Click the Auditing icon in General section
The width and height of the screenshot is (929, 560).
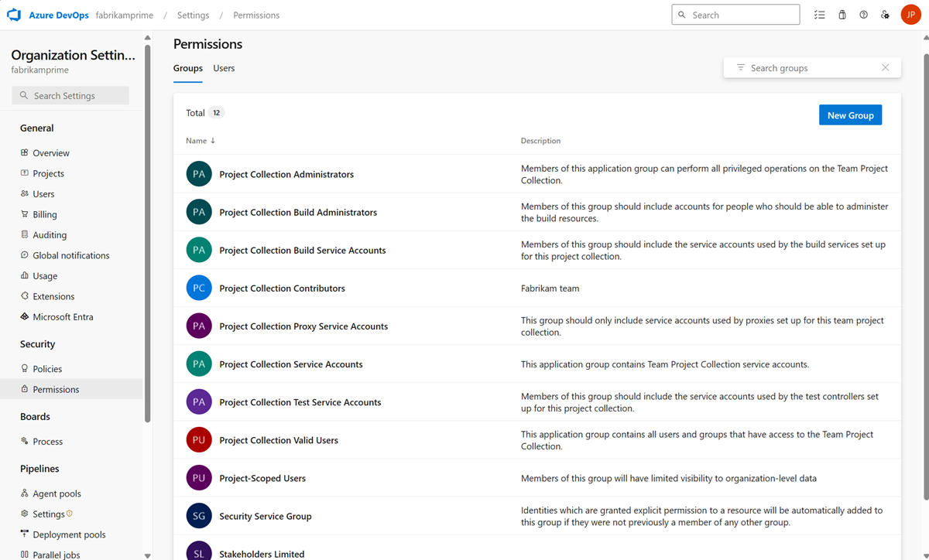tap(26, 234)
